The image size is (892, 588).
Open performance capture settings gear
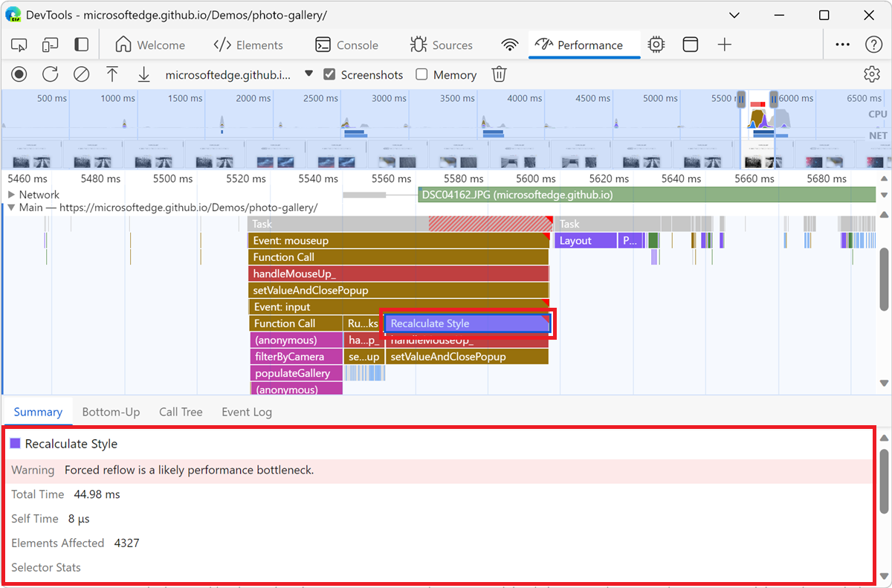(x=872, y=74)
